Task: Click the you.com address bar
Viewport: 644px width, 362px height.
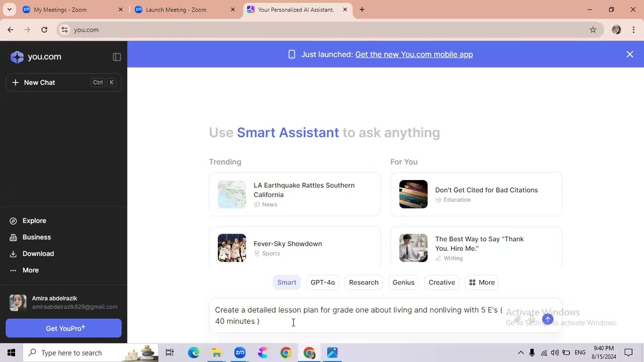Action: [330, 30]
